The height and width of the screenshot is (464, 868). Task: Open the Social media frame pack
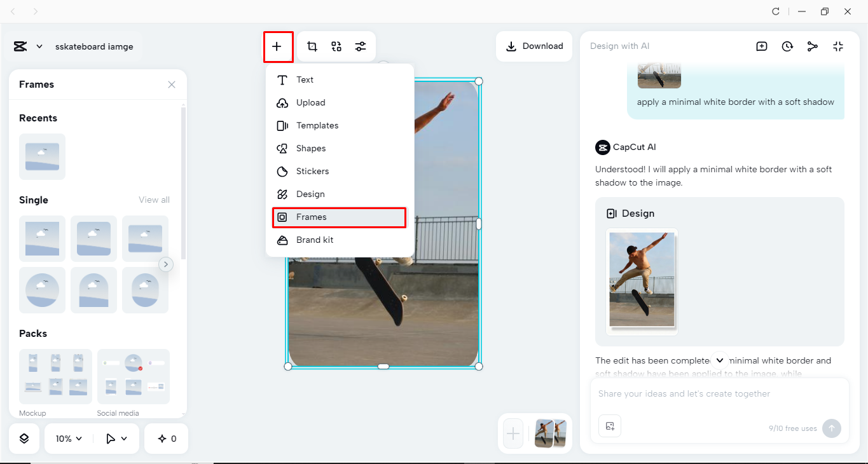click(134, 376)
